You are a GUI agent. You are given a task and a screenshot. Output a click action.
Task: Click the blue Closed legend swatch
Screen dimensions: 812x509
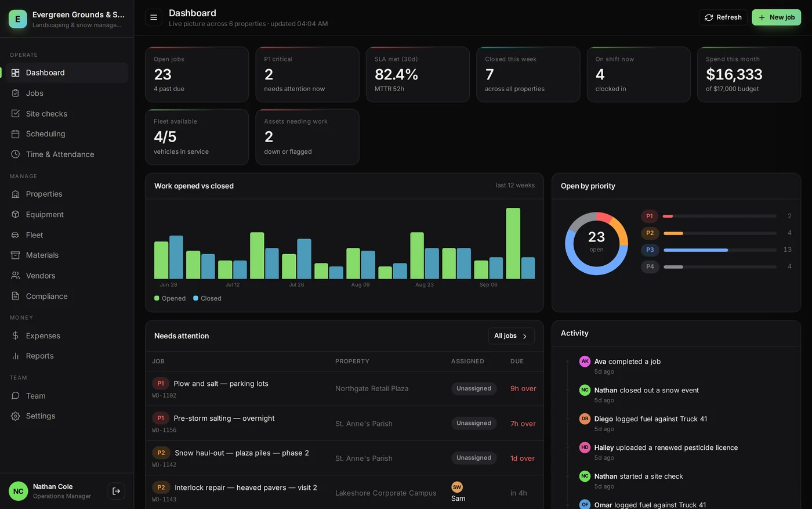tap(195, 298)
